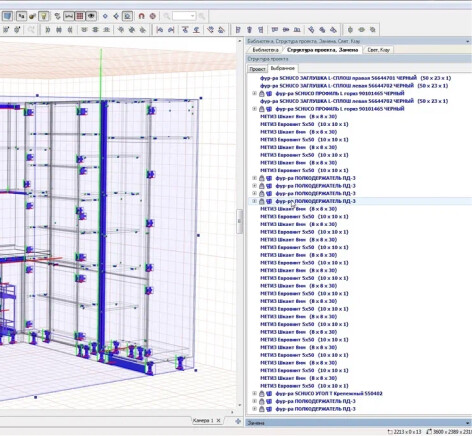Switch to the Библиотека tab
Viewport: 472px width, 436px height.
(265, 50)
